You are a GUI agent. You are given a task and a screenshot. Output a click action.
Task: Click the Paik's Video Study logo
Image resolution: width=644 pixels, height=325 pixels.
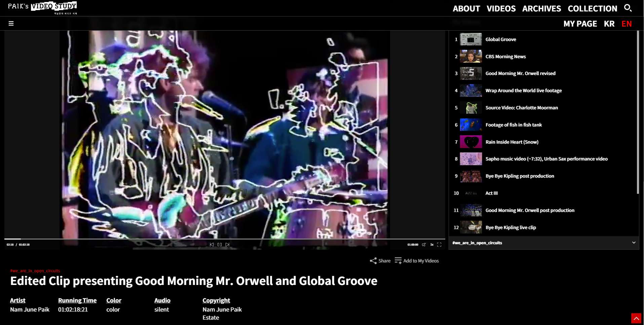tap(43, 8)
